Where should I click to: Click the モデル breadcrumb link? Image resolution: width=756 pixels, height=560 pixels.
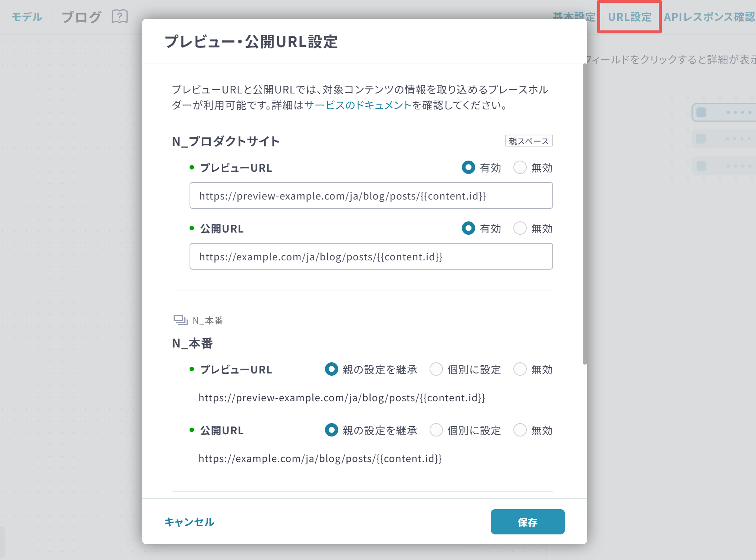click(x=27, y=17)
